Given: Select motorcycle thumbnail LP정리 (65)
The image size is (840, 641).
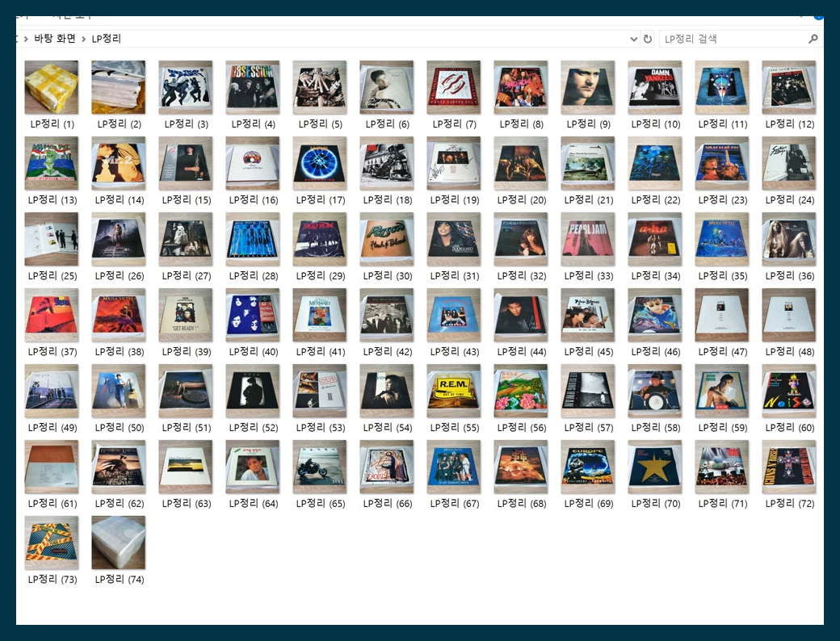Looking at the screenshot, I should coord(319,467).
